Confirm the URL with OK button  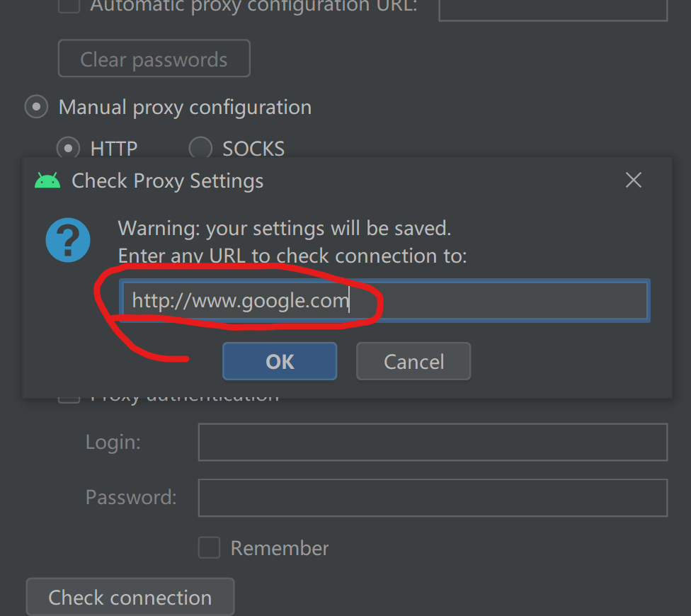point(280,361)
